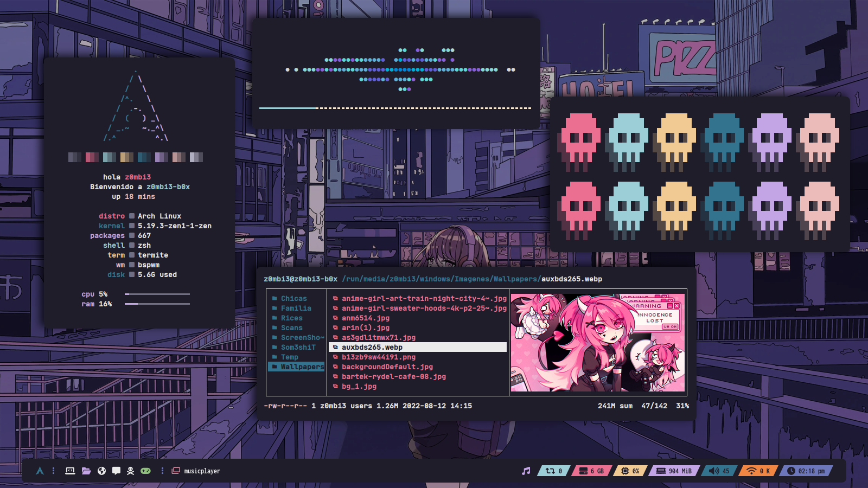This screenshot has height=488, width=868.
Task: Switch to the terminal/code workspace icon
Action: tap(70, 471)
